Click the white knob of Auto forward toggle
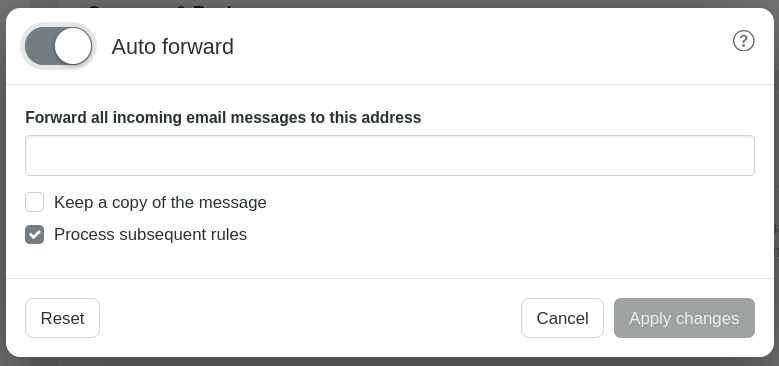Viewport: 779px width, 366px height. pyautogui.click(x=73, y=46)
